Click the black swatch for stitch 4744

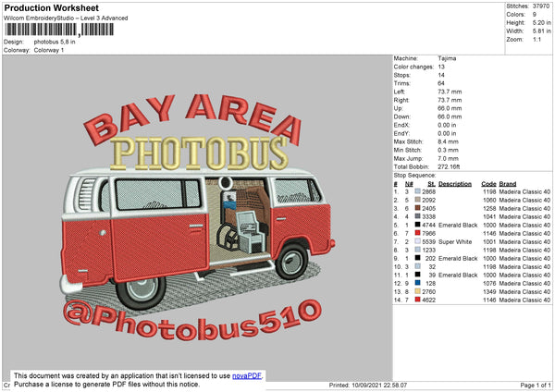click(x=418, y=225)
